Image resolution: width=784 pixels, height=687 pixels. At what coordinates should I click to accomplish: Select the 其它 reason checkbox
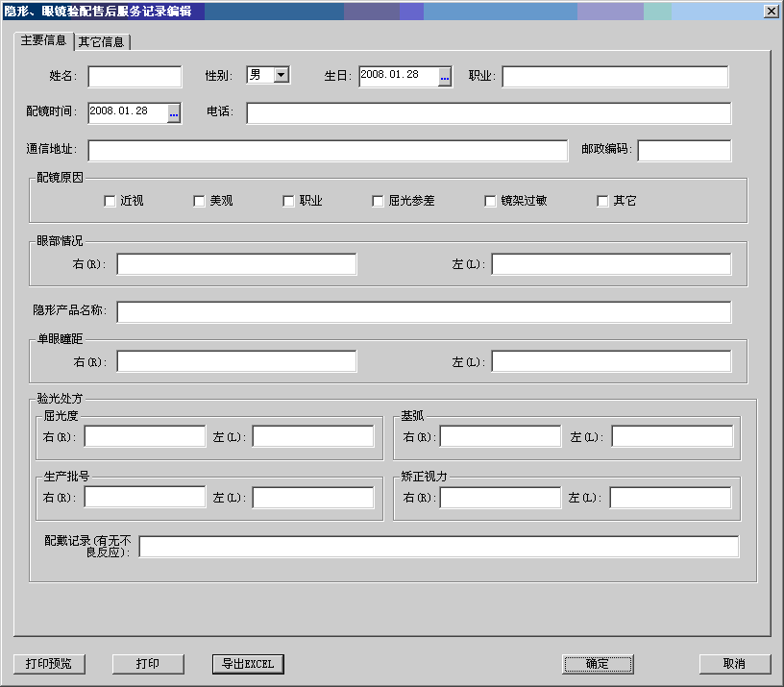pos(602,201)
